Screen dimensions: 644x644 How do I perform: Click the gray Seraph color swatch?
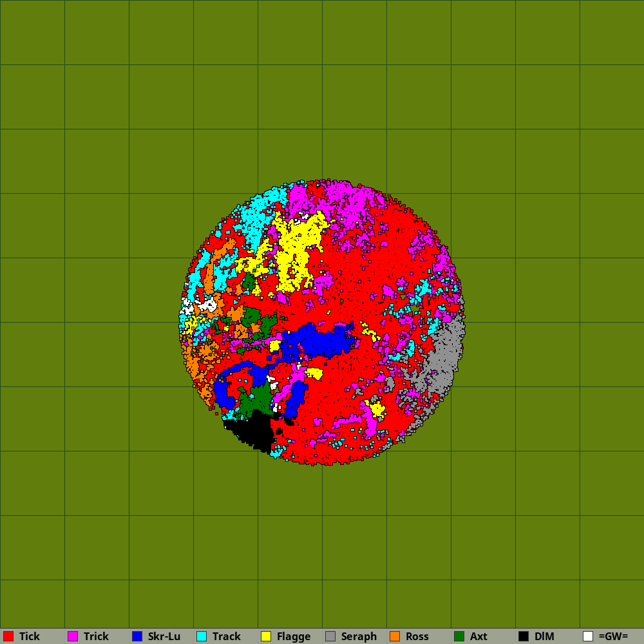click(330, 636)
